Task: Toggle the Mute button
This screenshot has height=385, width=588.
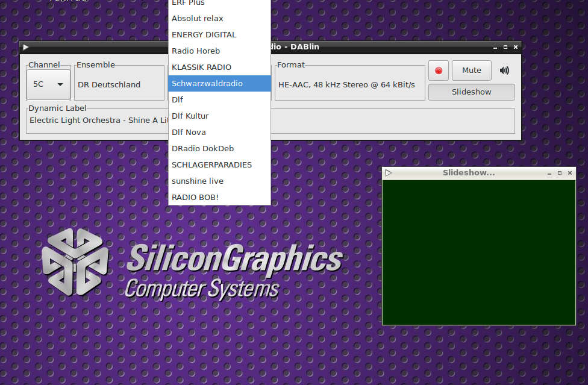Action: tap(471, 70)
